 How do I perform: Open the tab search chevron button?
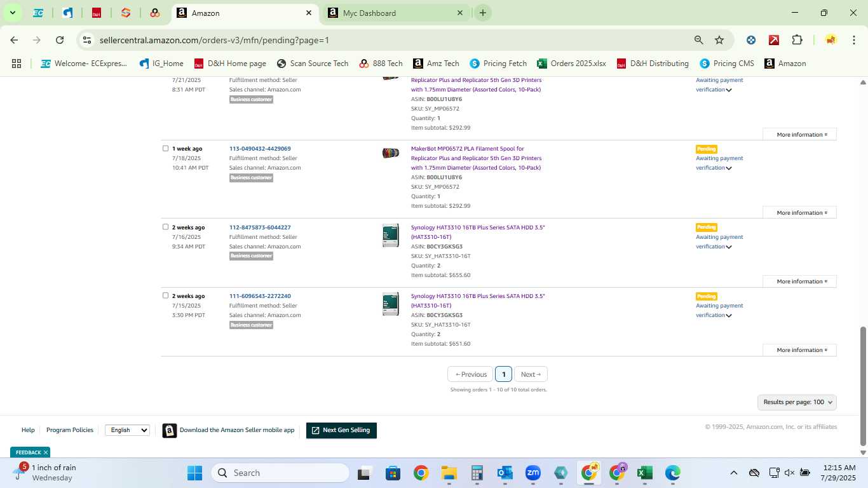click(x=12, y=13)
